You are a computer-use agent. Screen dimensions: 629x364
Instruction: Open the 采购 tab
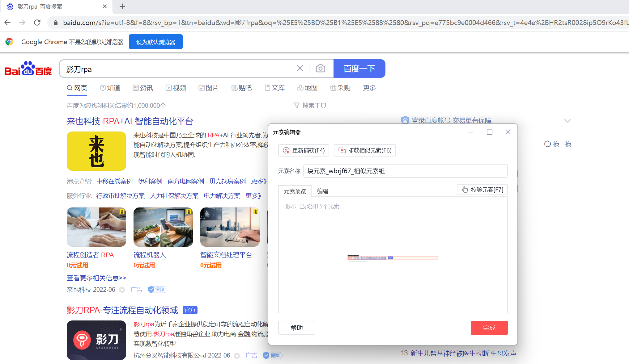[340, 88]
